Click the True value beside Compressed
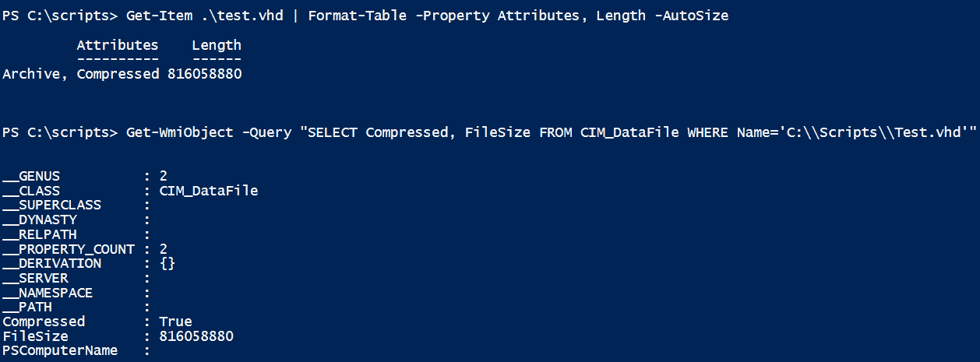 click(x=175, y=322)
